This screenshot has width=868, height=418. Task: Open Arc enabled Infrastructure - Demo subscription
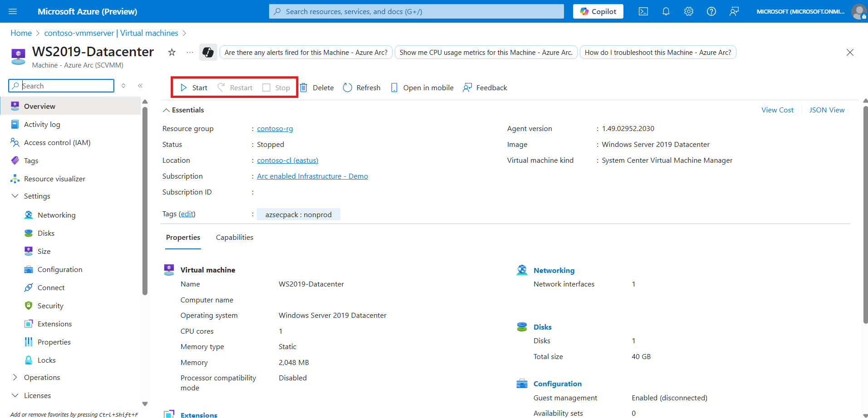tap(313, 176)
